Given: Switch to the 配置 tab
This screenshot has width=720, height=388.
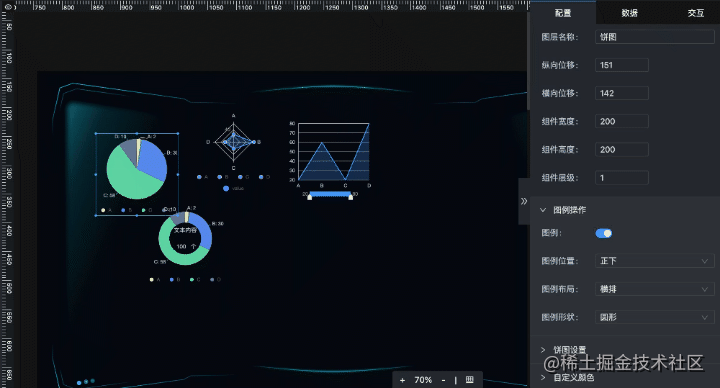Looking at the screenshot, I should tap(563, 13).
